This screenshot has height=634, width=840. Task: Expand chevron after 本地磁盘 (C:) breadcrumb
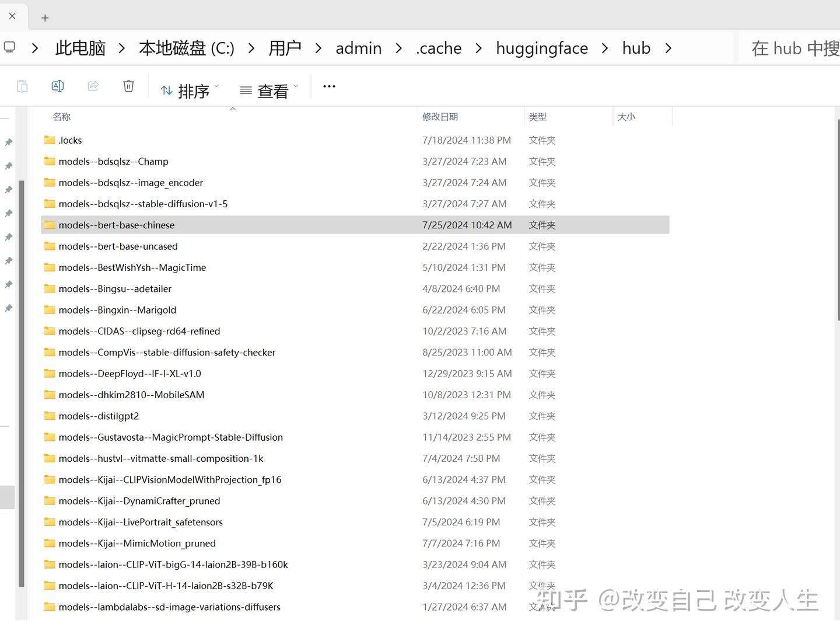[251, 48]
